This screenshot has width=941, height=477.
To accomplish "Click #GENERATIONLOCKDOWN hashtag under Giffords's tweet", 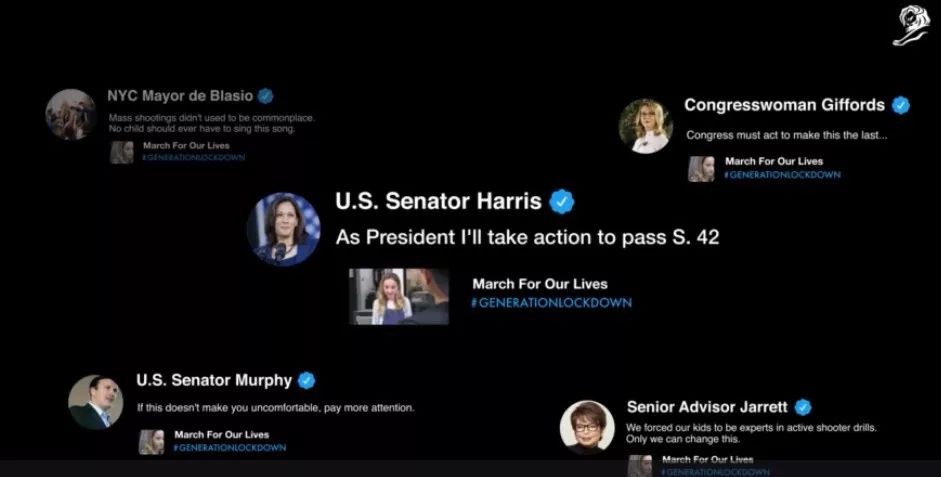I will point(783,175).
